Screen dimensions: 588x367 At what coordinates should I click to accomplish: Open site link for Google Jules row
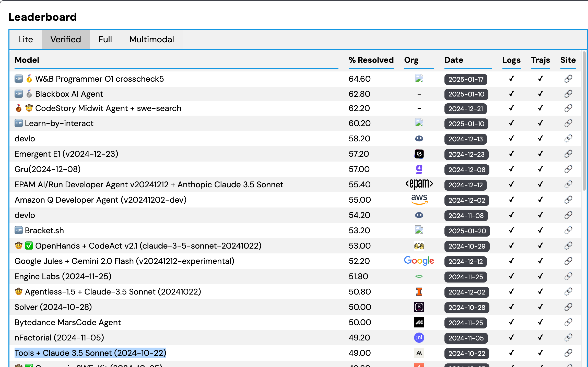[568, 261]
